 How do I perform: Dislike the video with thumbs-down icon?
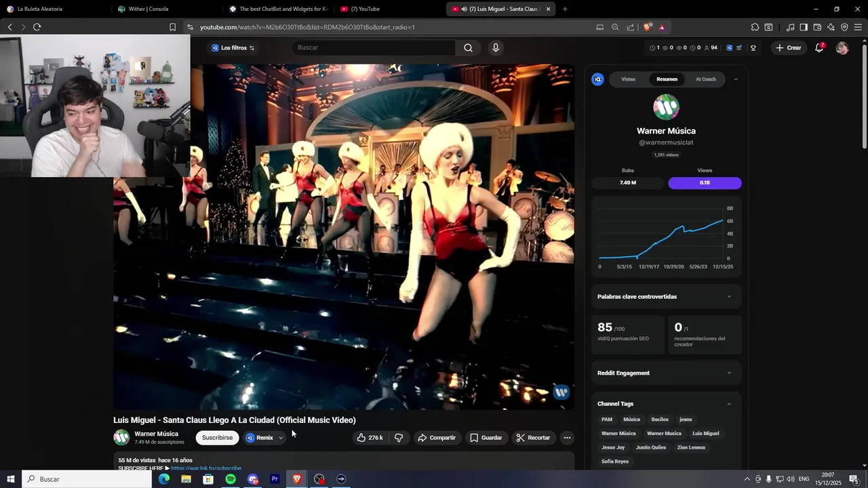(x=399, y=438)
